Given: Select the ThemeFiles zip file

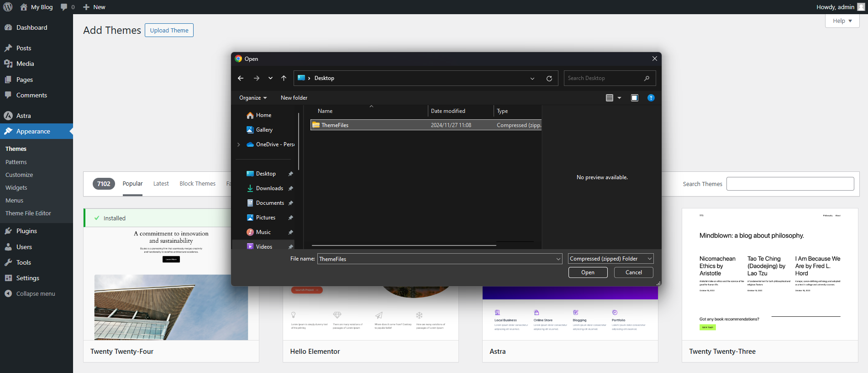Looking at the screenshot, I should pyautogui.click(x=426, y=125).
